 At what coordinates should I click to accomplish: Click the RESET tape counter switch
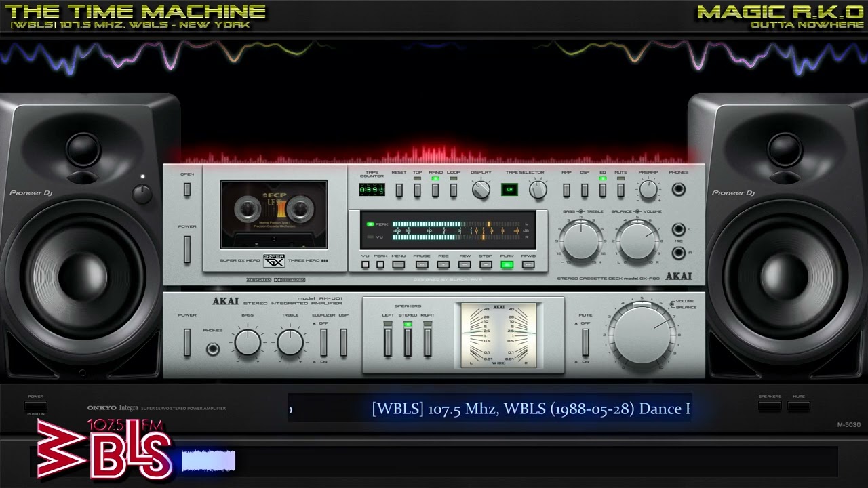pos(399,190)
